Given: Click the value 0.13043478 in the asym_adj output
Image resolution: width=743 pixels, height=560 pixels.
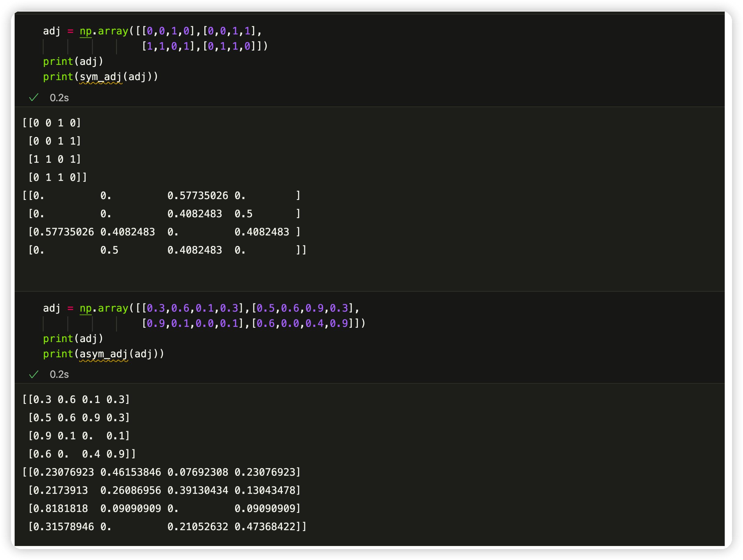Looking at the screenshot, I should (x=265, y=491).
